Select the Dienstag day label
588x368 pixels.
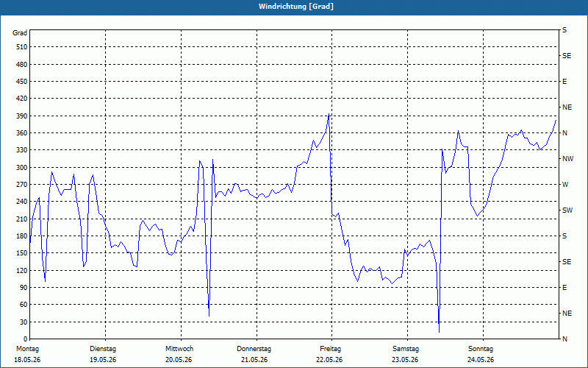pos(103,349)
